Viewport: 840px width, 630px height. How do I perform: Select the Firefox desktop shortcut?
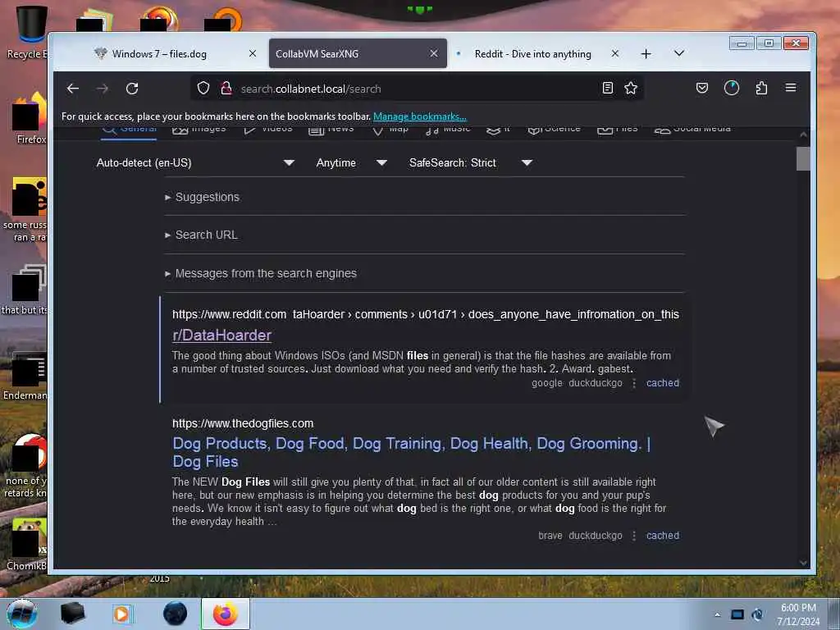(x=28, y=118)
